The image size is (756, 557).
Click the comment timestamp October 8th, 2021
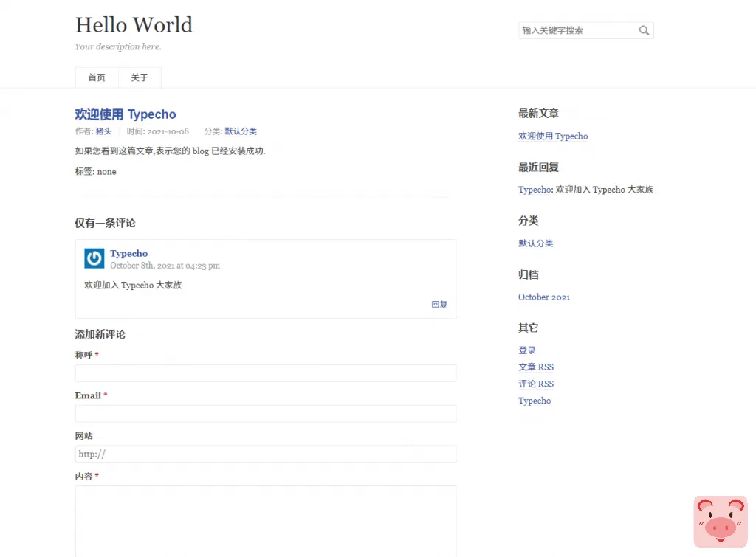click(165, 266)
